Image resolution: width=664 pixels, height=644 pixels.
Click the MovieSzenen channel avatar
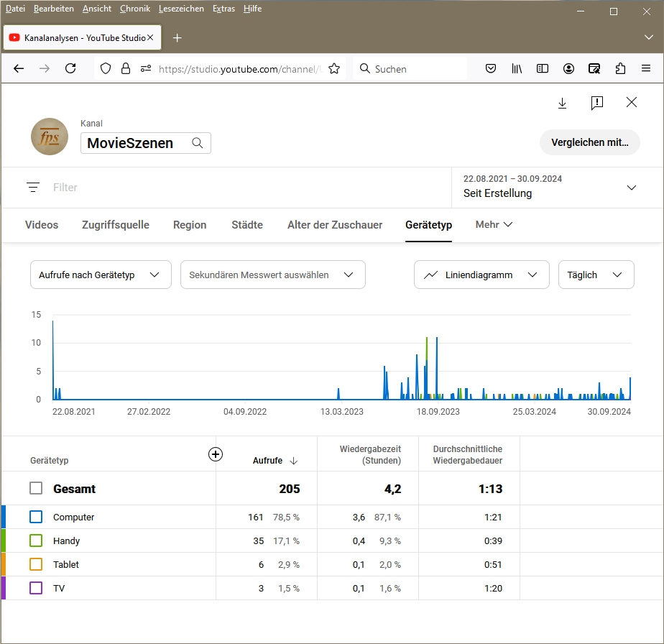pyautogui.click(x=50, y=137)
